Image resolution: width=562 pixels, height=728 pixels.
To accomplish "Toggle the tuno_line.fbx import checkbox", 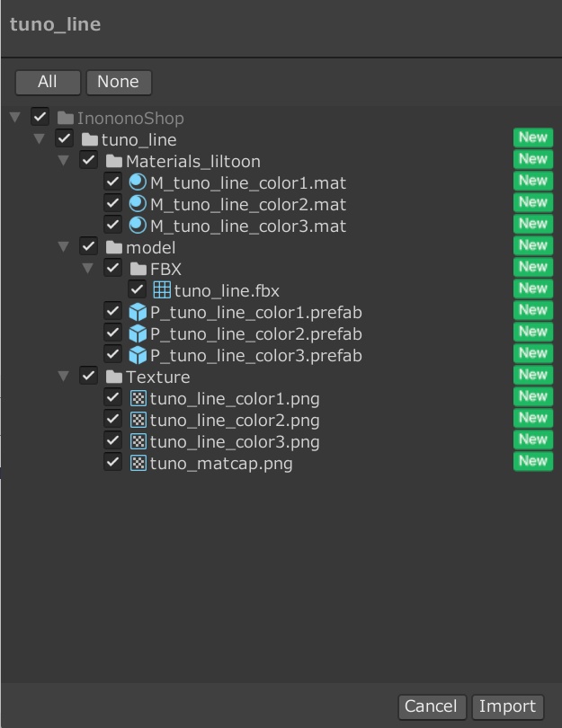I will [x=137, y=289].
